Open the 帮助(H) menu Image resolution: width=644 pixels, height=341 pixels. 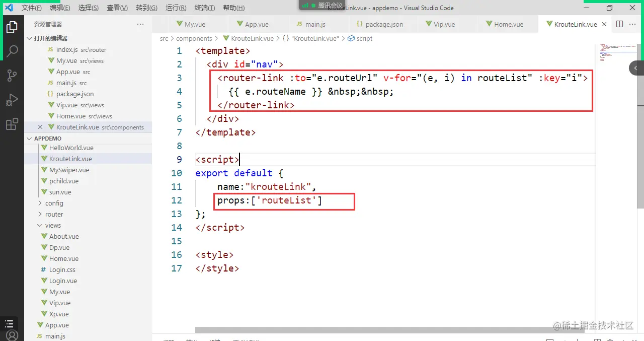pos(233,8)
